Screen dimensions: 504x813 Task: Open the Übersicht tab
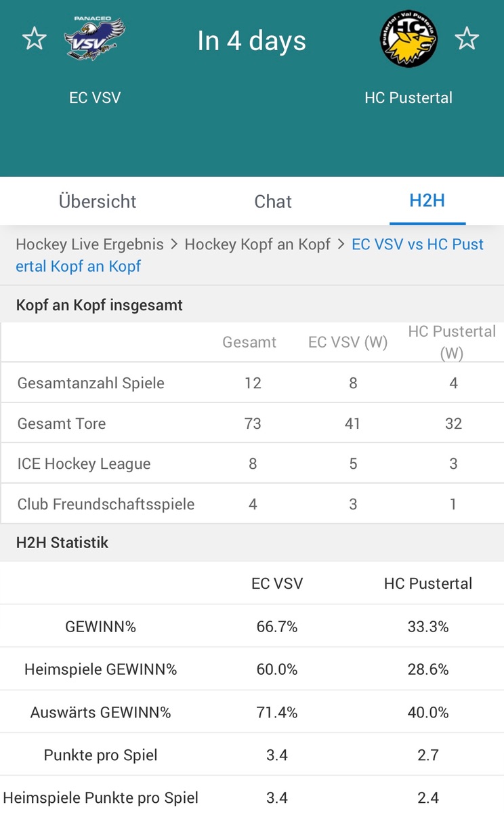[98, 201]
